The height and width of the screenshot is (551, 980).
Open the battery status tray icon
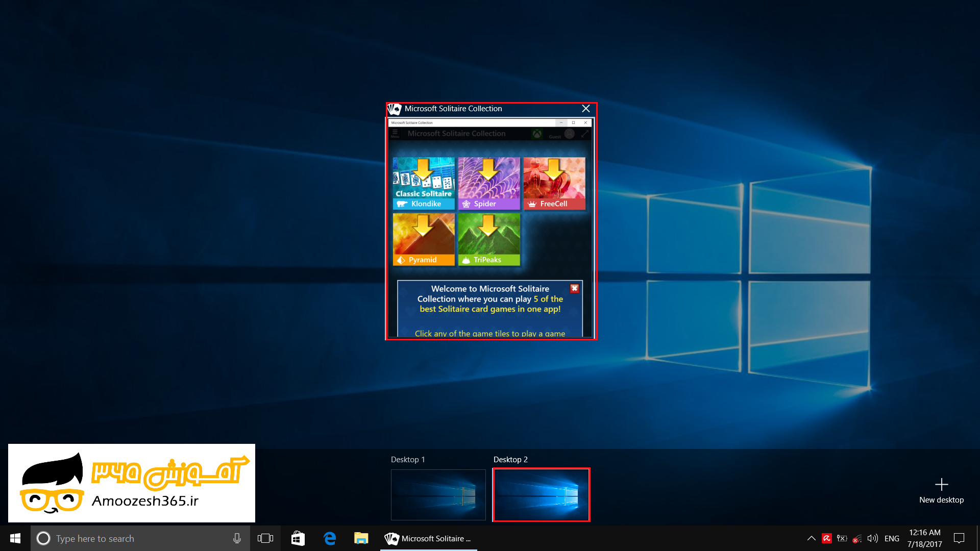point(842,538)
